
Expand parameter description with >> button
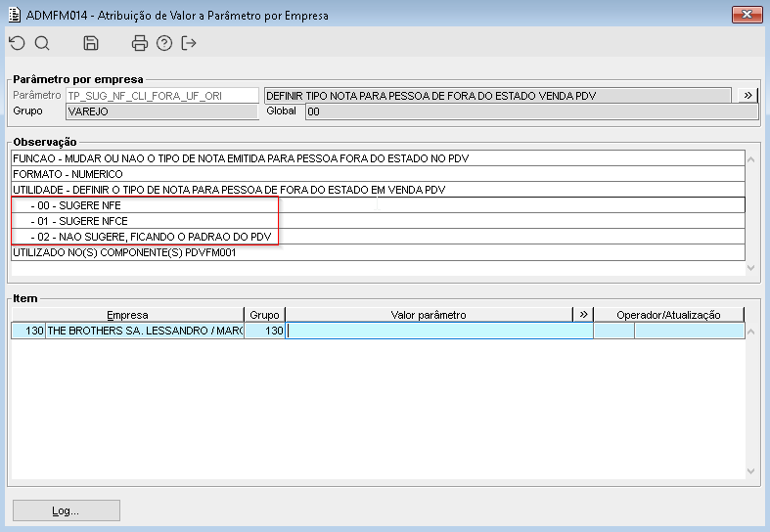point(747,95)
